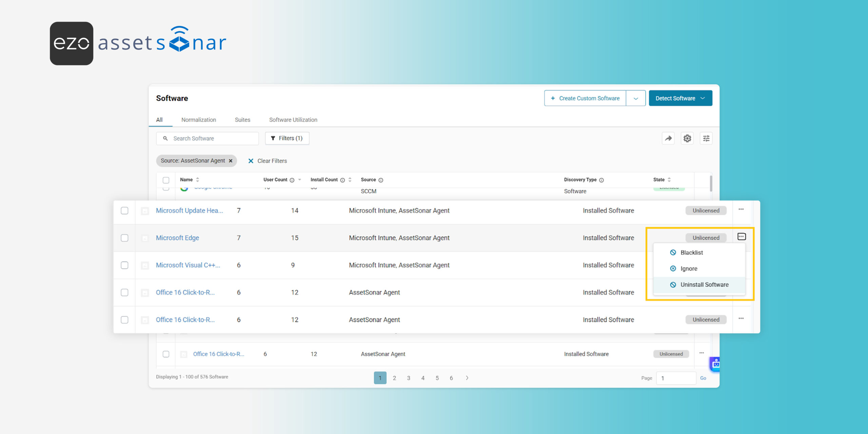Click the Source column info icon

(x=381, y=180)
